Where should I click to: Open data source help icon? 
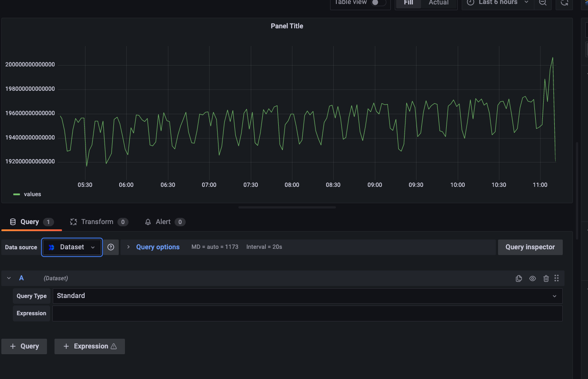111,247
